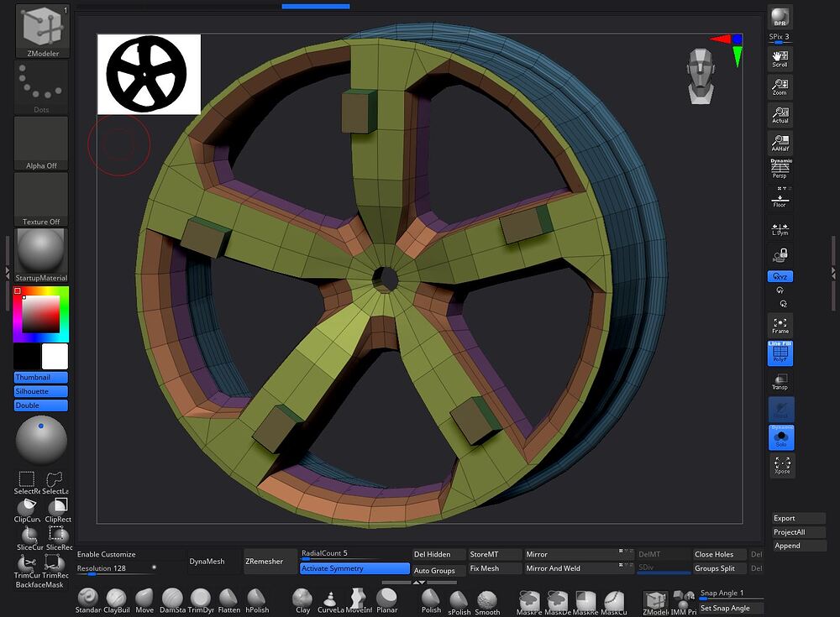Open the Dots stroke type selector

41,87
